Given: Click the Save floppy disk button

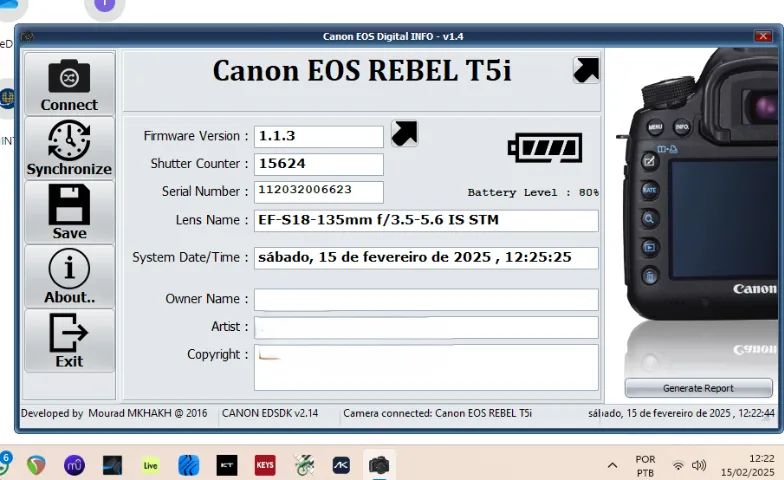Looking at the screenshot, I should point(69,212).
